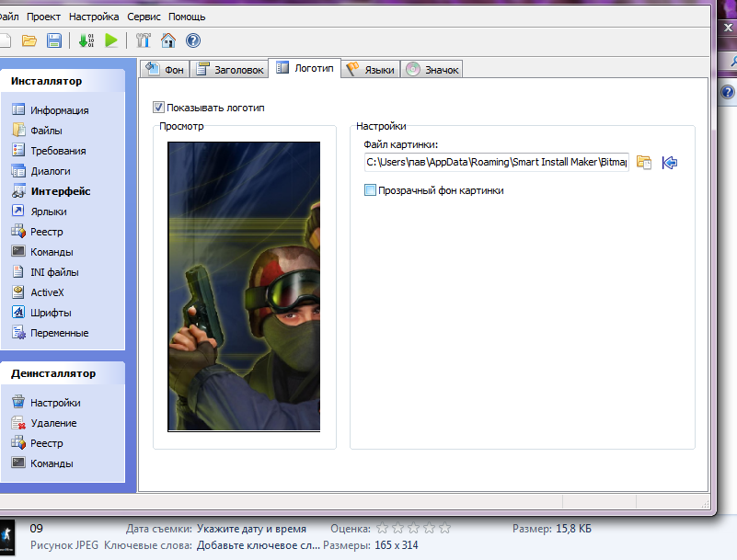
Task: Open the Информация section
Action: point(51,110)
